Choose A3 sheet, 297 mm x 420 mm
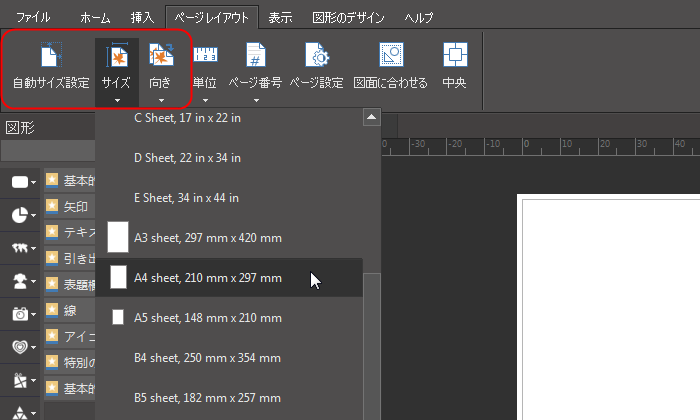This screenshot has height=420, width=700. pos(229,238)
